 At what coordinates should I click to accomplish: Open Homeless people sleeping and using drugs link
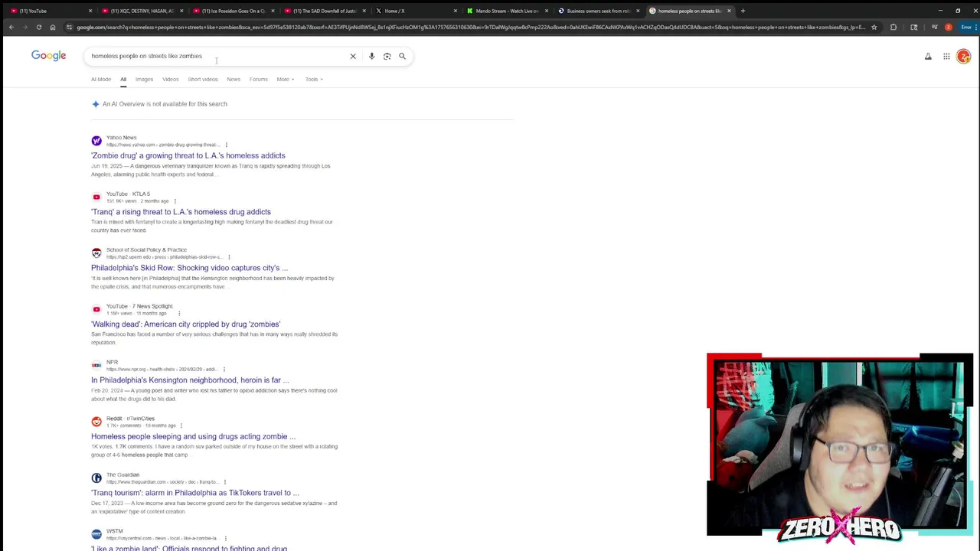point(193,436)
